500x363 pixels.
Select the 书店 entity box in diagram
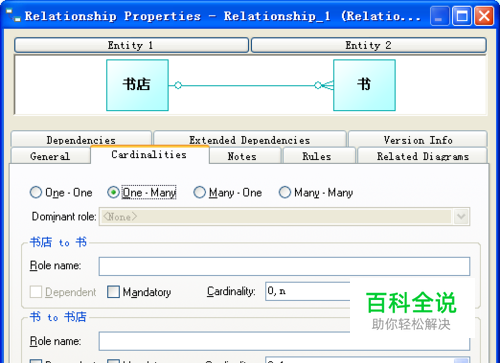click(137, 85)
